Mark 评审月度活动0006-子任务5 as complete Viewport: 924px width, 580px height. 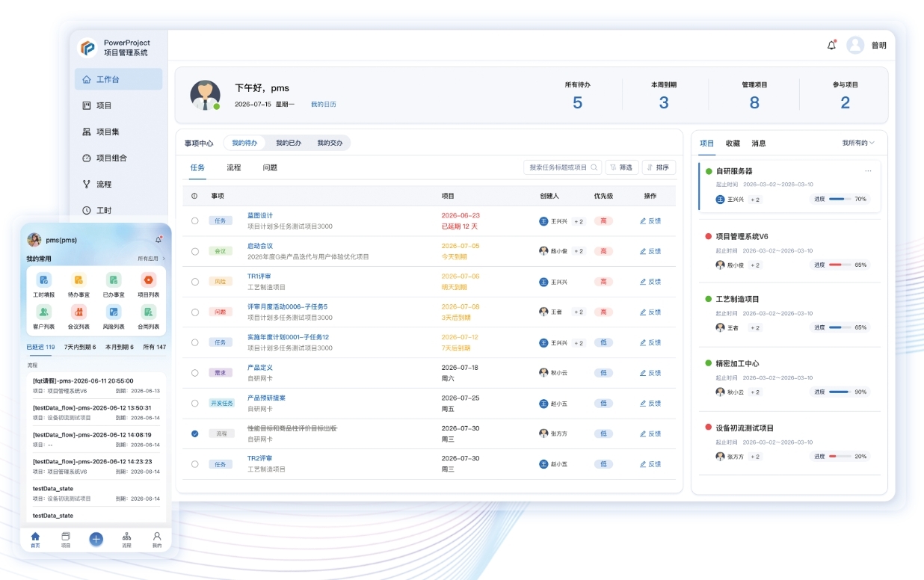pos(194,312)
